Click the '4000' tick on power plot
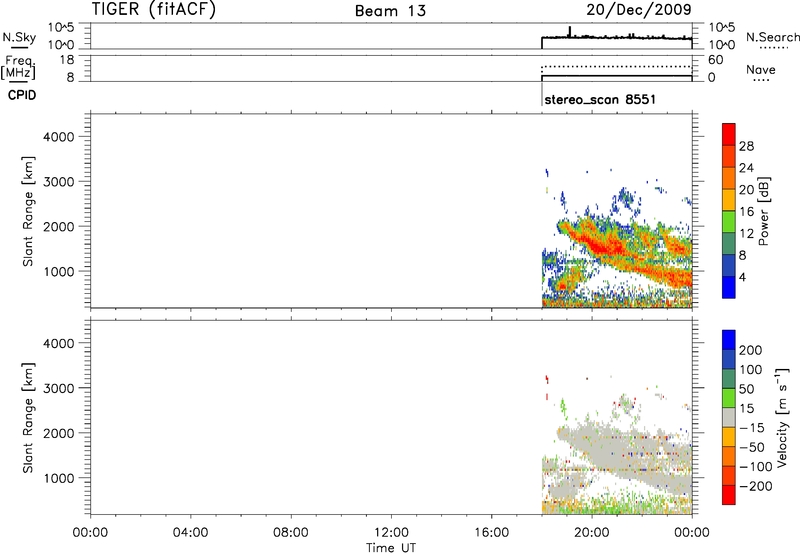Image resolution: width=800 pixels, height=554 pixels. click(x=59, y=137)
